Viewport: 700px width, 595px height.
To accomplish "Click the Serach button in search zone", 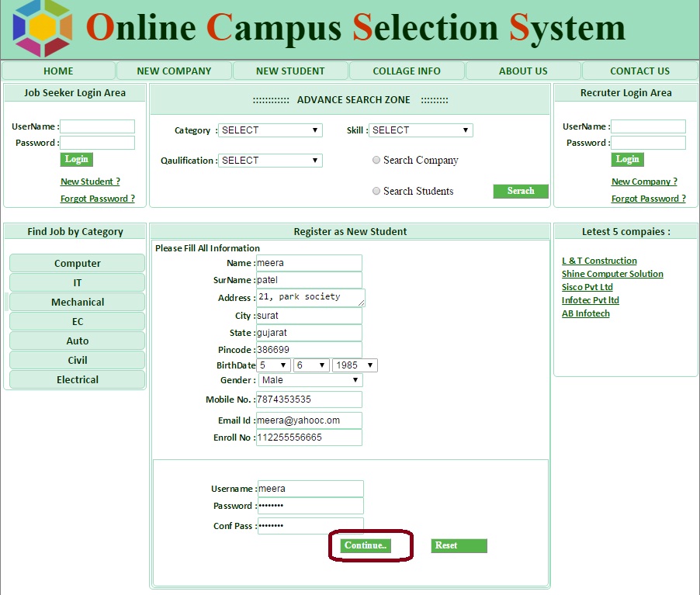I will pyautogui.click(x=521, y=191).
